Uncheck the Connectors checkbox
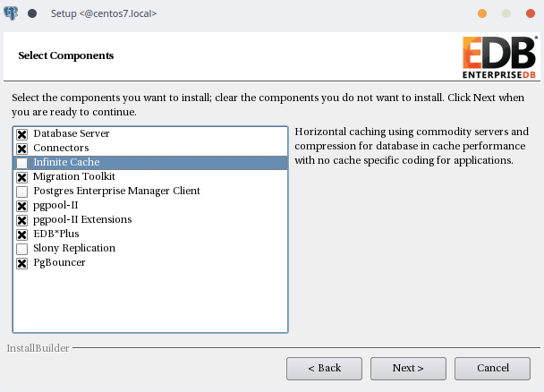544x392 pixels. (x=21, y=149)
